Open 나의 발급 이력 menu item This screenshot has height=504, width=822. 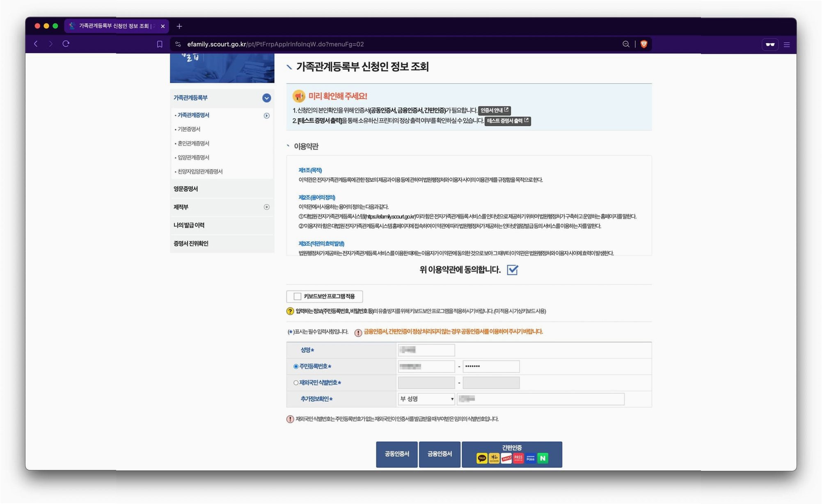(x=189, y=225)
